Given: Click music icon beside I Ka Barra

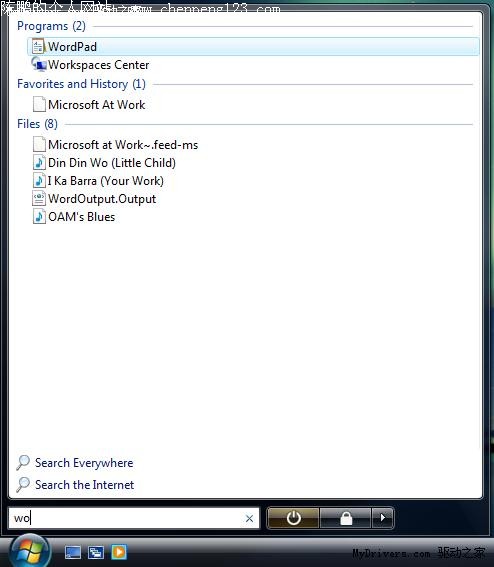Looking at the screenshot, I should coord(39,180).
